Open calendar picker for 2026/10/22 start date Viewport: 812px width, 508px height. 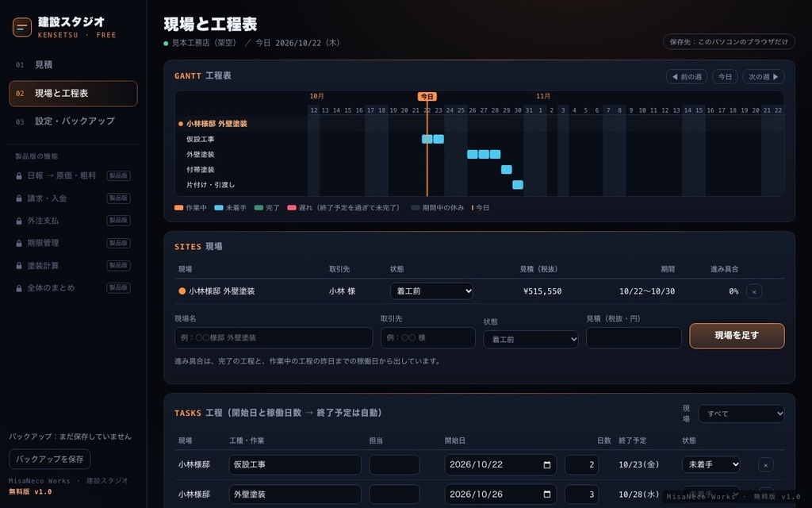547,465
